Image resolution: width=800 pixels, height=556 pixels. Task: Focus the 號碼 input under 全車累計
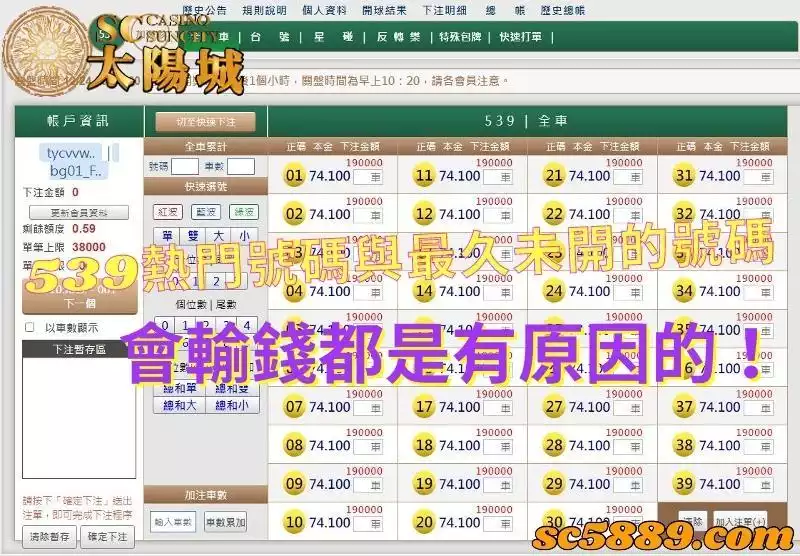point(185,167)
